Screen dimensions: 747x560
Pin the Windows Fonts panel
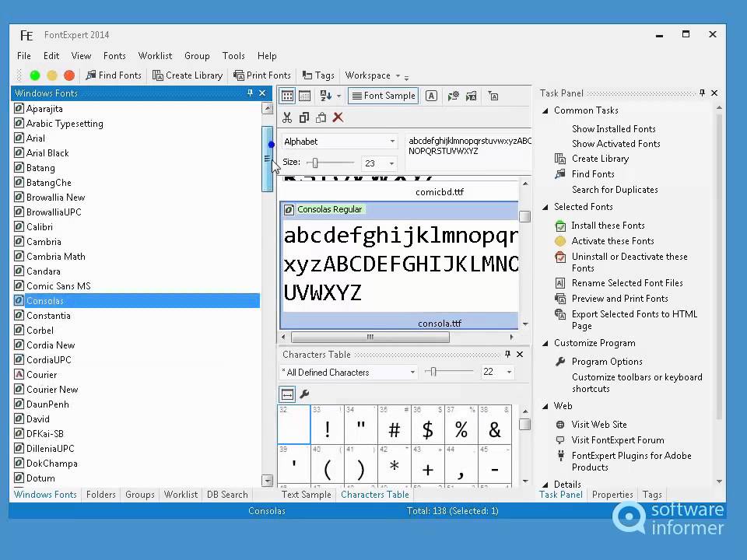(x=250, y=93)
